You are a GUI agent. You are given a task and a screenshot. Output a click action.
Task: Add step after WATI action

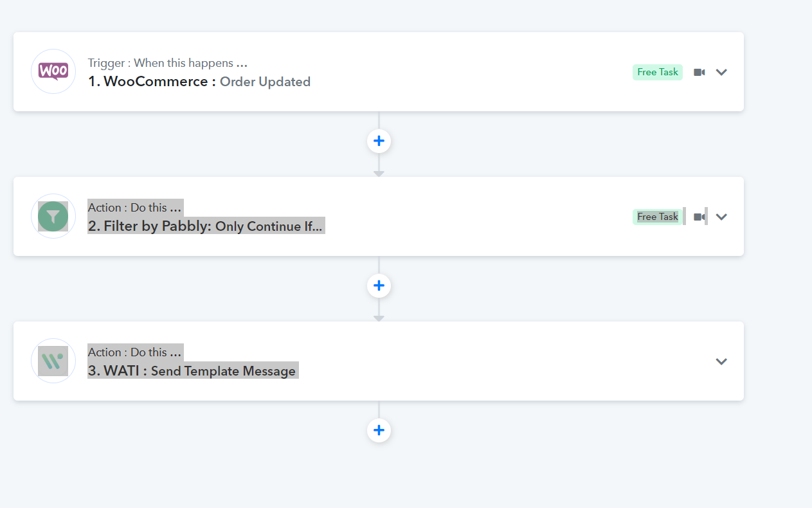pyautogui.click(x=379, y=430)
